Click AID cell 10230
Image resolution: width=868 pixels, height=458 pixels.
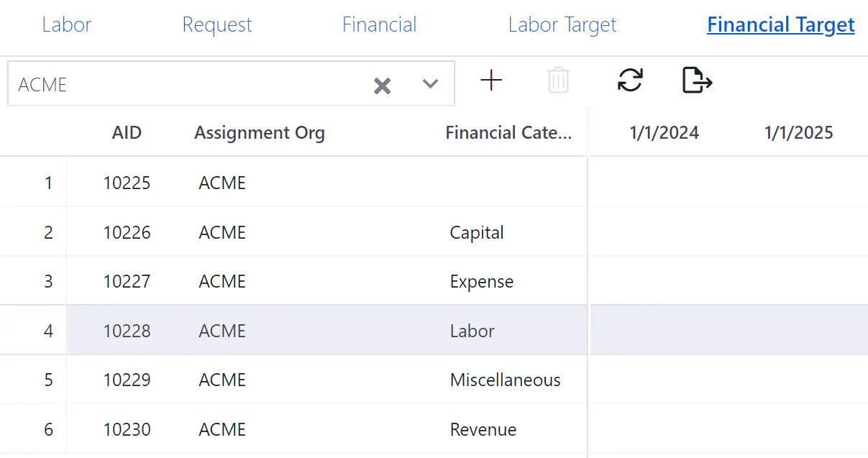pyautogui.click(x=127, y=429)
